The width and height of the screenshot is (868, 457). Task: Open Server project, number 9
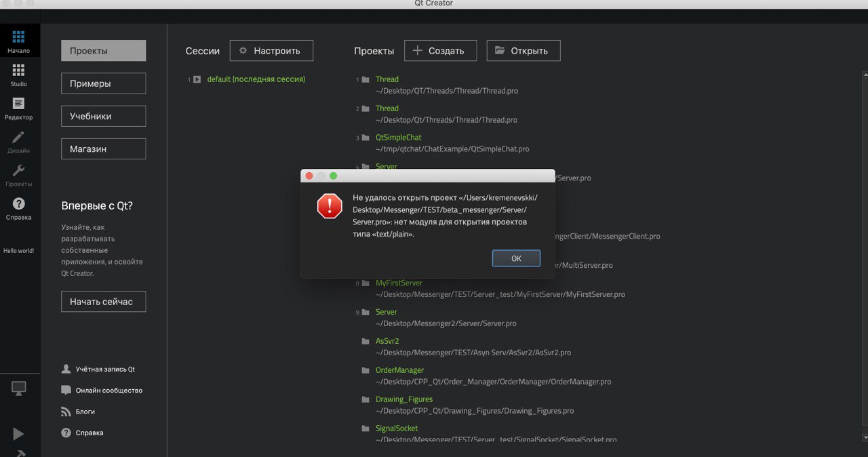[387, 312]
